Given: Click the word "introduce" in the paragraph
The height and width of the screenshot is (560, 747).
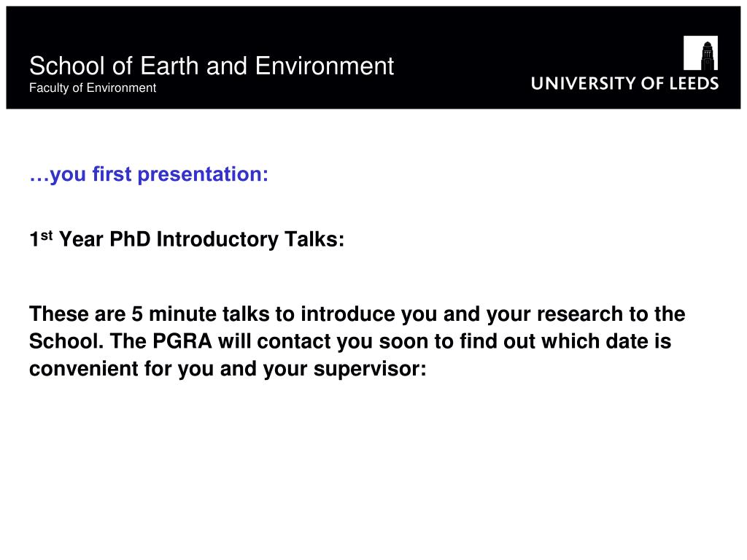Looking at the screenshot, I should pyautogui.click(x=348, y=314).
